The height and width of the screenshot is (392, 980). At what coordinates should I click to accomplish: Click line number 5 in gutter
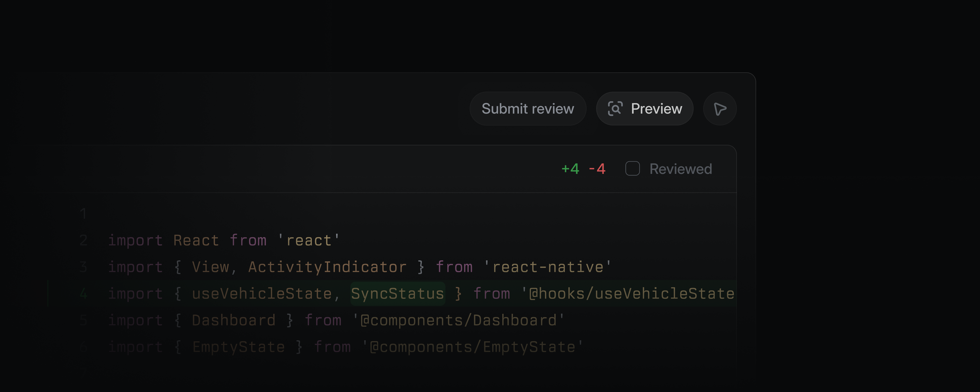(83, 320)
